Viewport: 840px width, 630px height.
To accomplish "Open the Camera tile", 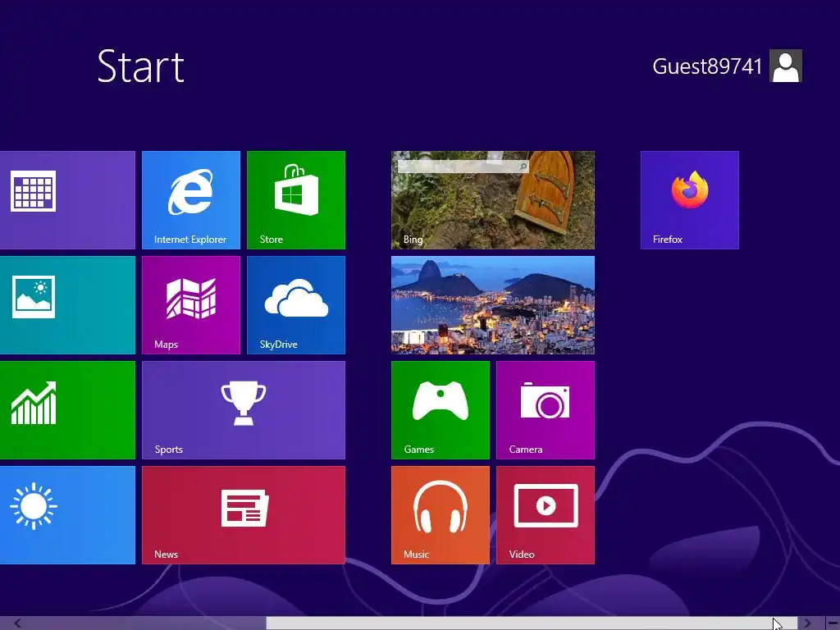I will tap(546, 410).
